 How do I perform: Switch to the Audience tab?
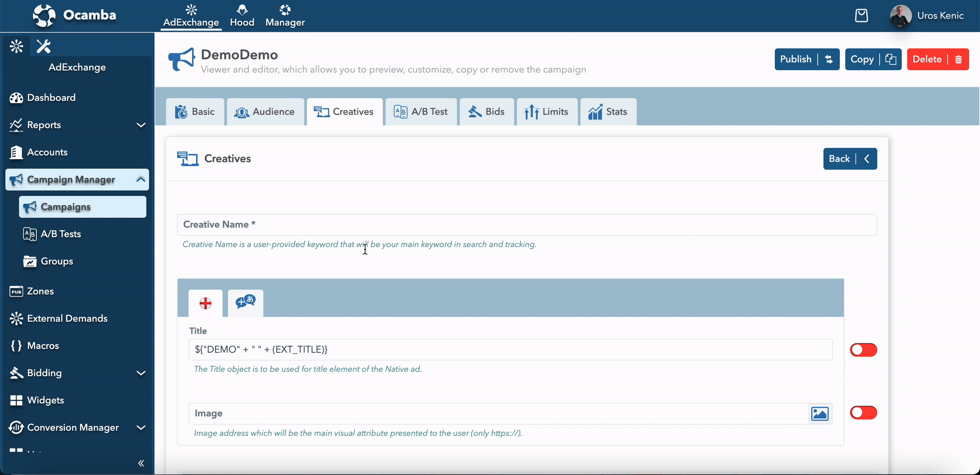point(265,112)
